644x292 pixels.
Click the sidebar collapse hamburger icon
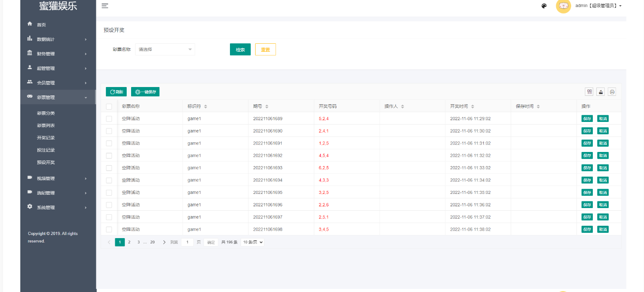coord(105,6)
